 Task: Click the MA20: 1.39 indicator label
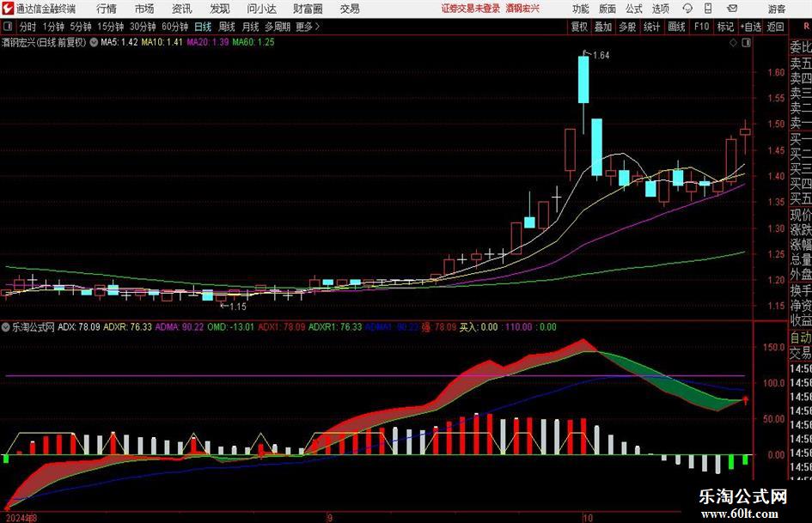(x=208, y=42)
